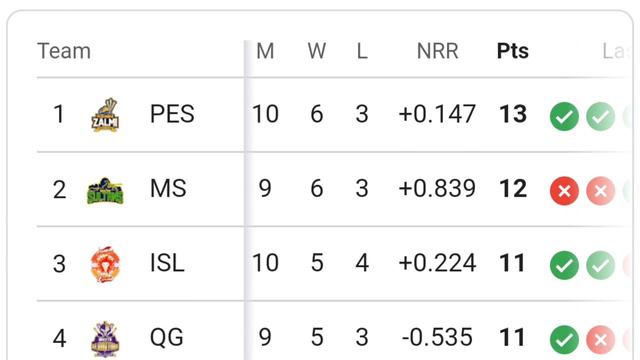
Task: Click the Quetta Gladiators team logo
Action: point(105,339)
